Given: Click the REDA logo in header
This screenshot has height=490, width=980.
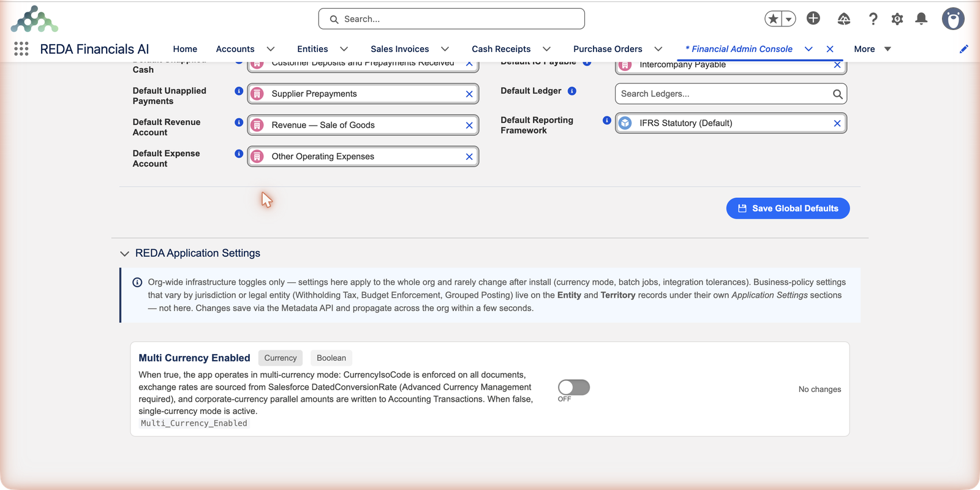Looking at the screenshot, I should click(x=34, y=19).
